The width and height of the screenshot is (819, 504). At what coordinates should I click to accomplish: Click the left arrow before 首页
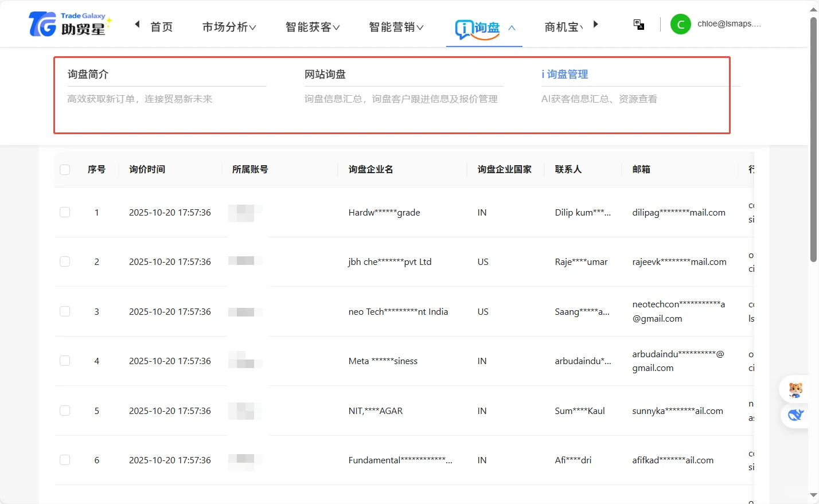point(136,24)
